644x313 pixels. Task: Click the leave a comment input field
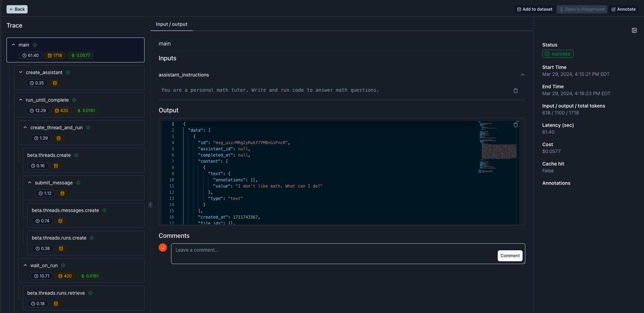tap(310, 250)
